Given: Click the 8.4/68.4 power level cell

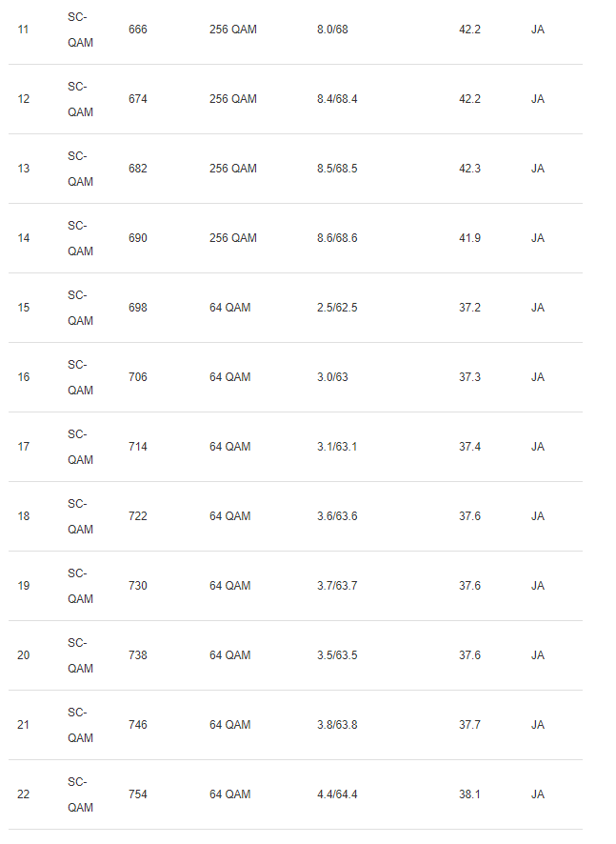Looking at the screenshot, I should pyautogui.click(x=337, y=99).
